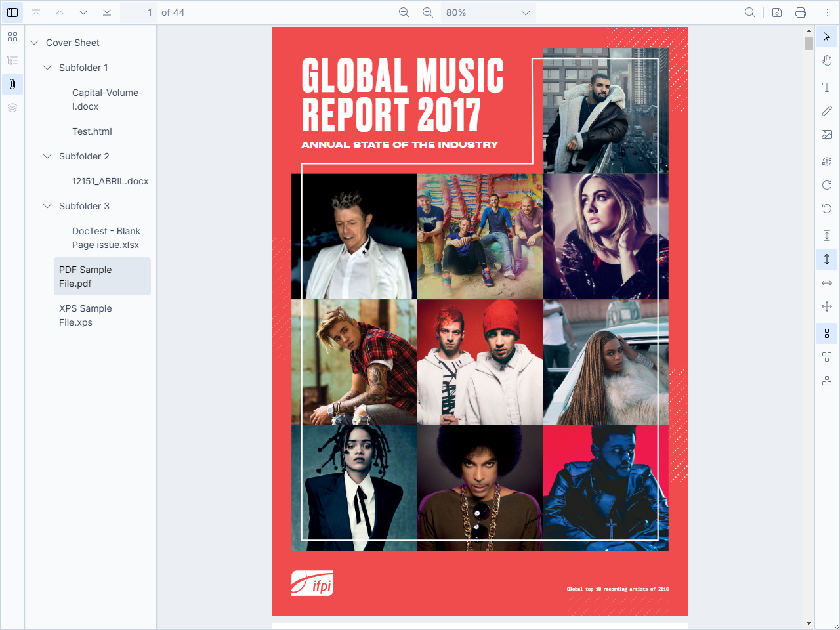The height and width of the screenshot is (630, 840).
Task: Click the scrollbar down arrow
Action: coord(808,623)
